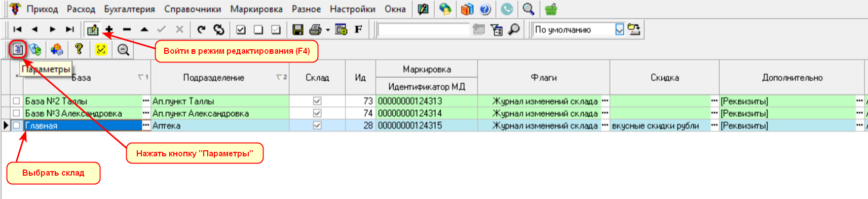Go to the previous record
The width and height of the screenshot is (868, 199).
(34, 29)
